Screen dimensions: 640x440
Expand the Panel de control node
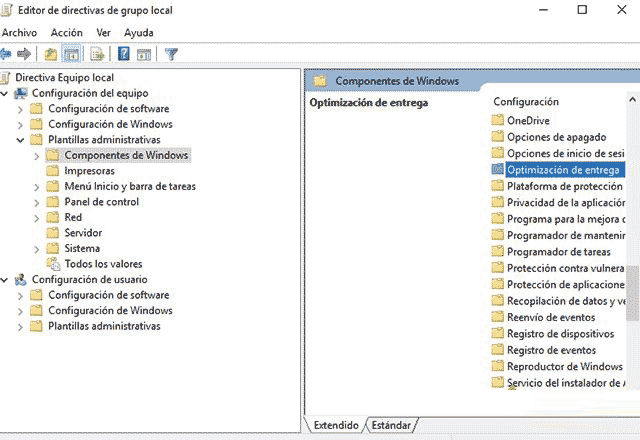(x=37, y=202)
